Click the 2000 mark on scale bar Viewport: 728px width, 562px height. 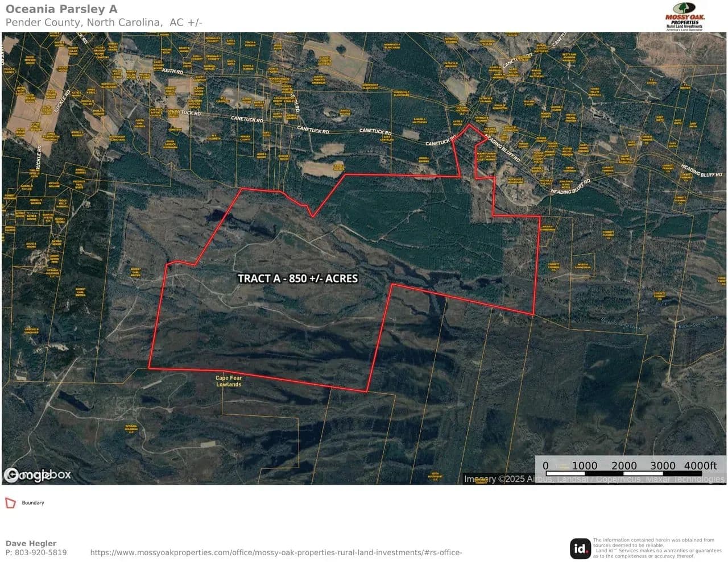tap(624, 465)
